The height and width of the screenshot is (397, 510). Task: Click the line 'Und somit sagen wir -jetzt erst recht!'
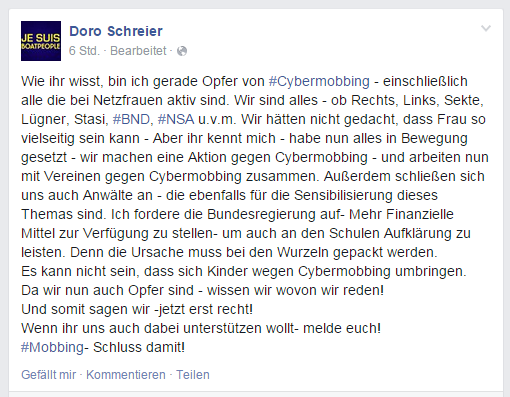point(137,309)
